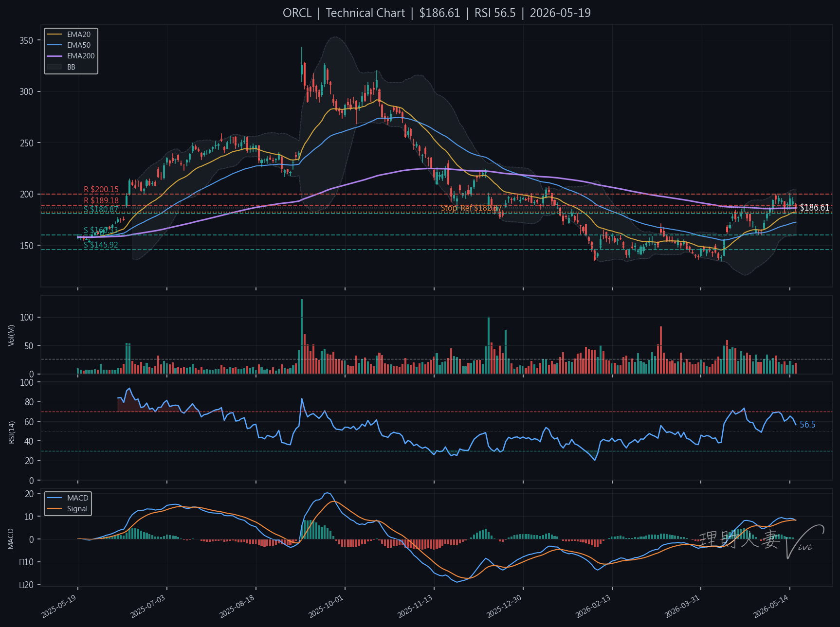Click the 'R $189.18' resistance label
Viewport: 840px width, 627px height.
click(101, 200)
